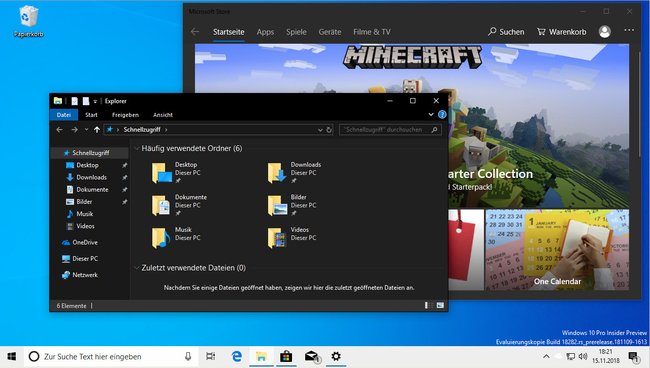Launch Microsoft Edge from taskbar
650x368 pixels.
click(x=237, y=356)
